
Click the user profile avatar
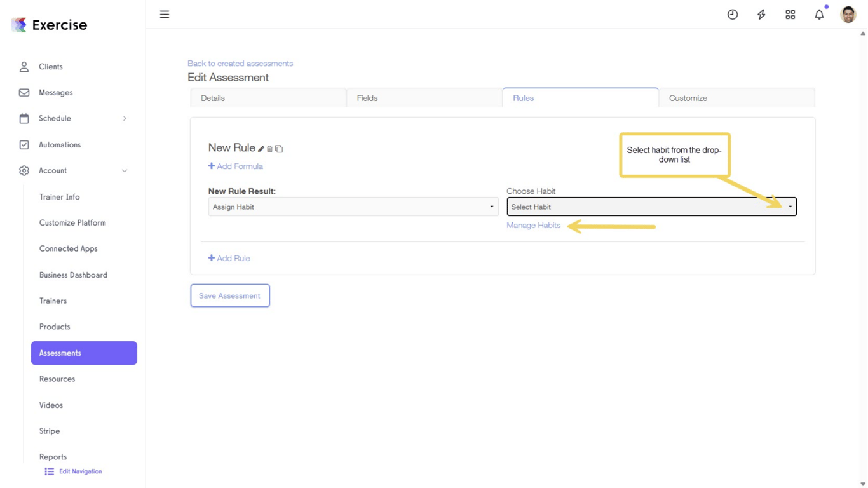[848, 15]
